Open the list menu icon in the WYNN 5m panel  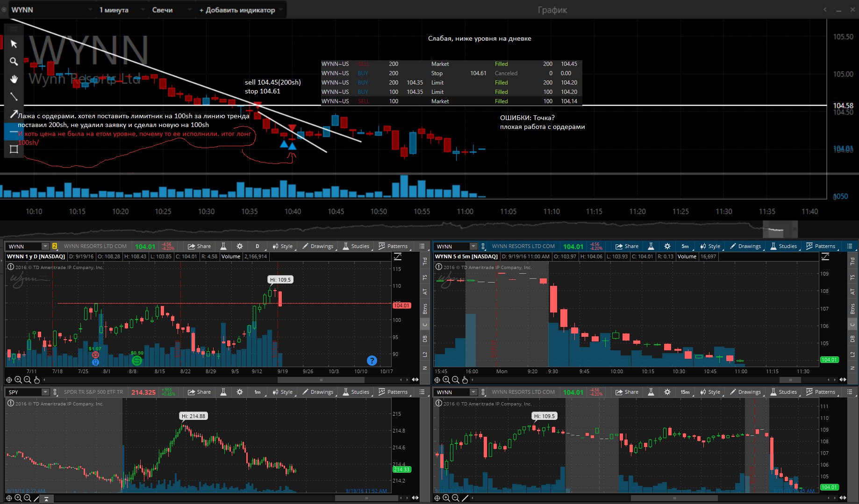(x=850, y=246)
